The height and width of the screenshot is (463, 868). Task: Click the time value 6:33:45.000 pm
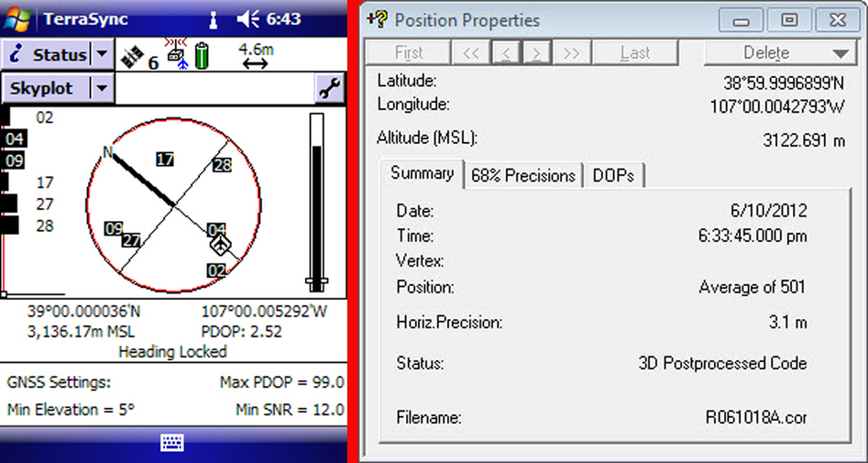point(753,237)
